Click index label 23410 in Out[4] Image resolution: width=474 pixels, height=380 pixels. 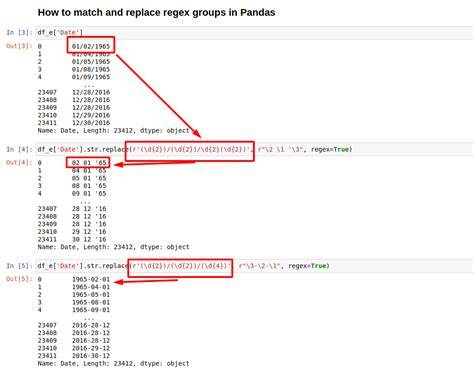47,232
